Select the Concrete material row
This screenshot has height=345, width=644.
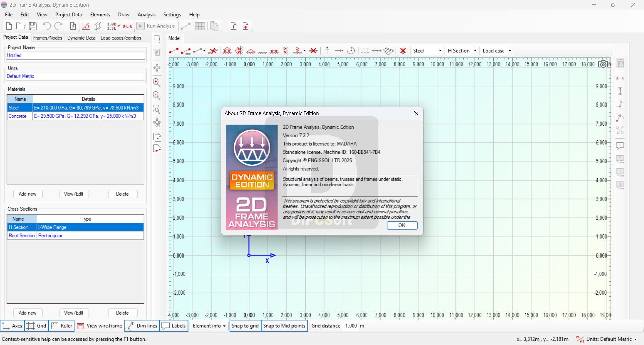coord(75,116)
